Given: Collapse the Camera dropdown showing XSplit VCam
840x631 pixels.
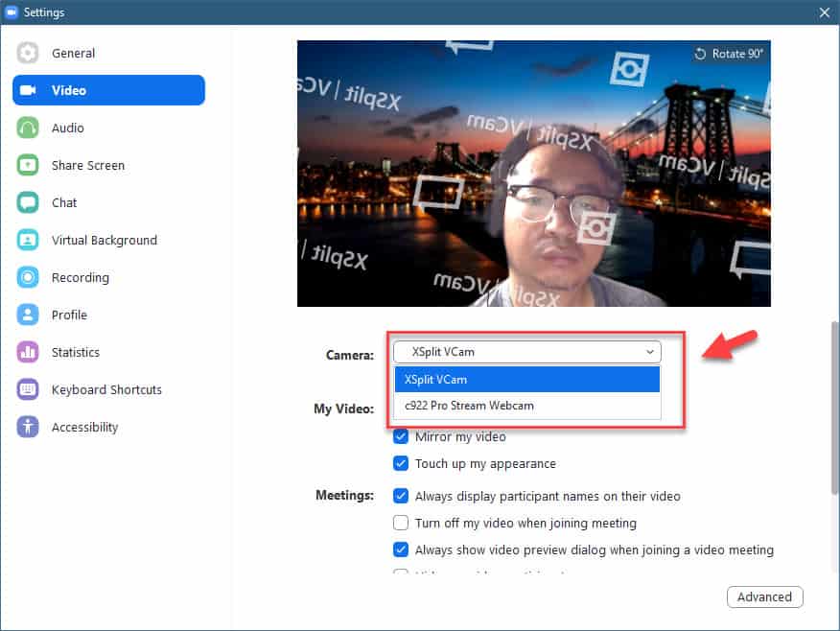Looking at the screenshot, I should coord(527,352).
